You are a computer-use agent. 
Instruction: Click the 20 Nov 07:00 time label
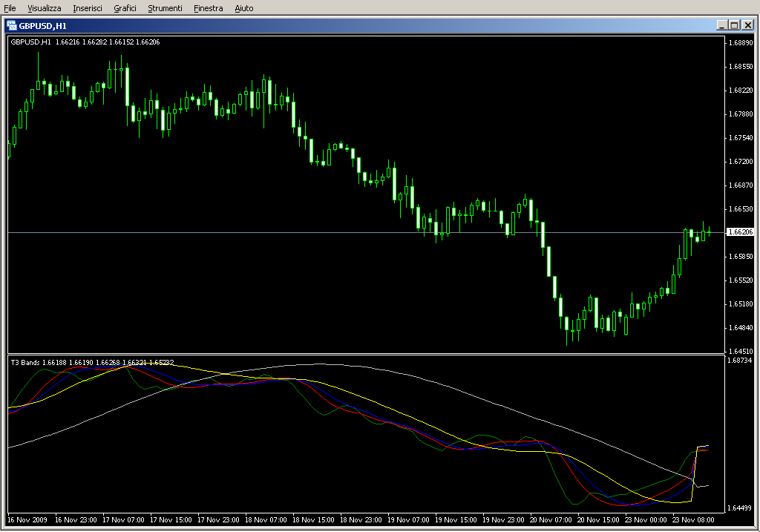click(x=551, y=520)
